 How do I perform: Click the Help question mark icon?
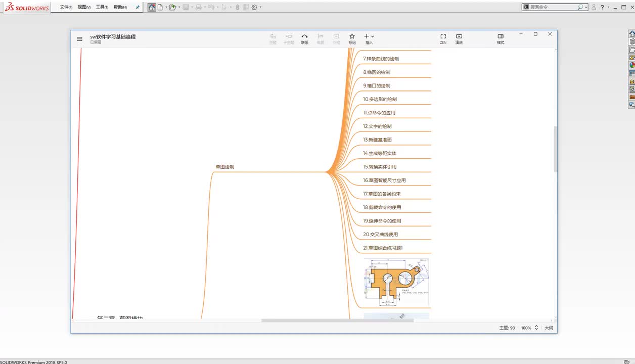(x=602, y=7)
